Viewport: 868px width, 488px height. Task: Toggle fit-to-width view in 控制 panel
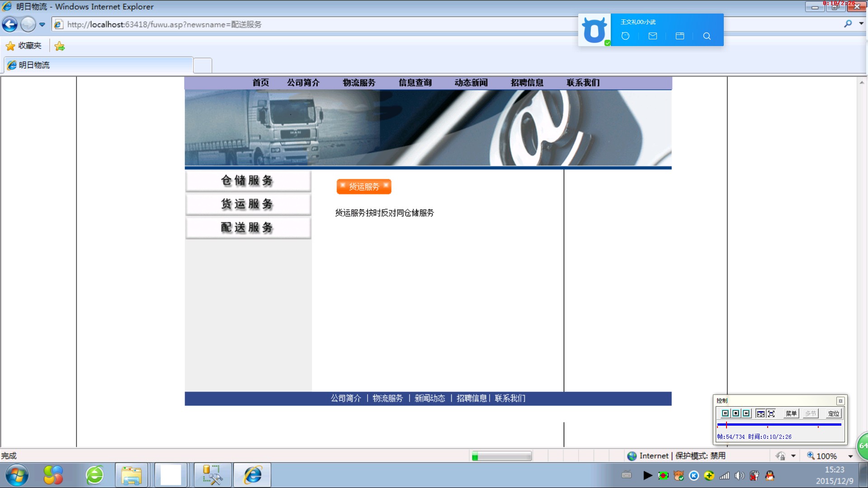pos(760,413)
